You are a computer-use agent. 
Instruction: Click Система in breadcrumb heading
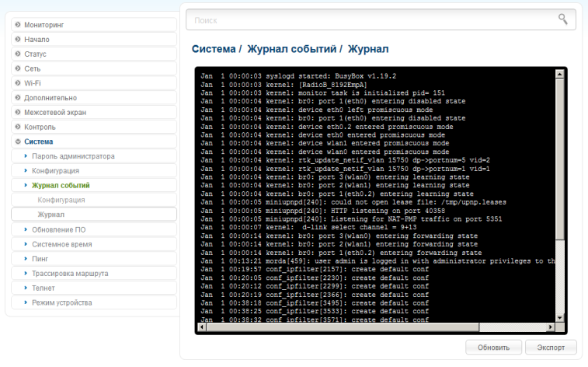coord(214,49)
